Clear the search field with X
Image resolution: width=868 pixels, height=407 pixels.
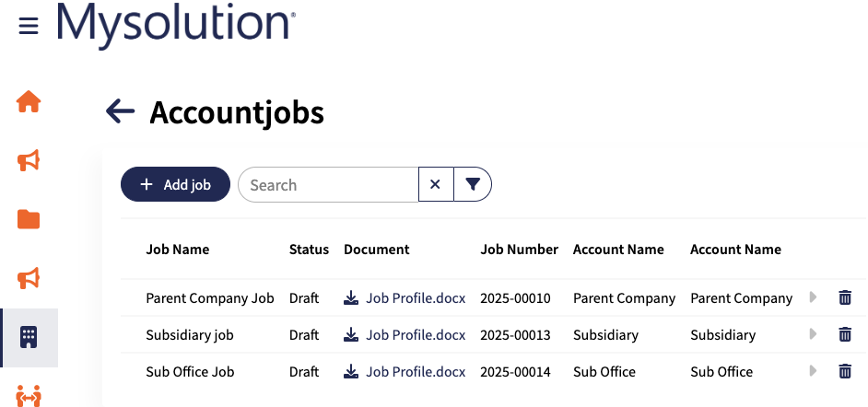[x=435, y=185]
